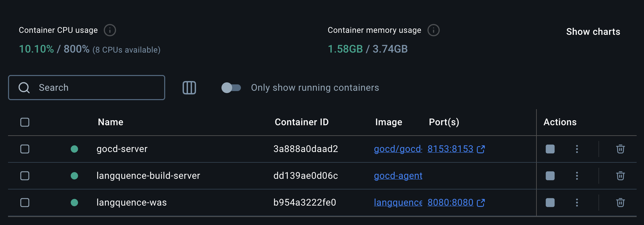This screenshot has height=225, width=644.
Task: Focus the Search containers field
Action: [x=86, y=88]
